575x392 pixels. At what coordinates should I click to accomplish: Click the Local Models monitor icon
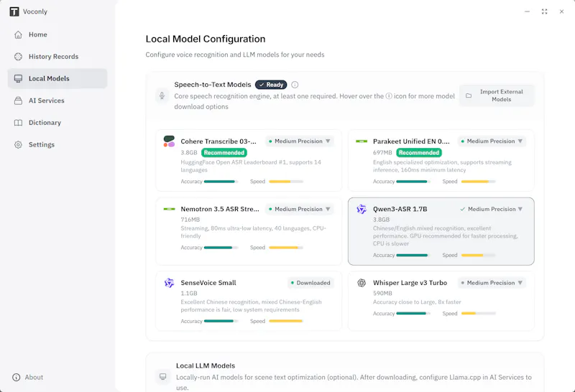pos(18,78)
